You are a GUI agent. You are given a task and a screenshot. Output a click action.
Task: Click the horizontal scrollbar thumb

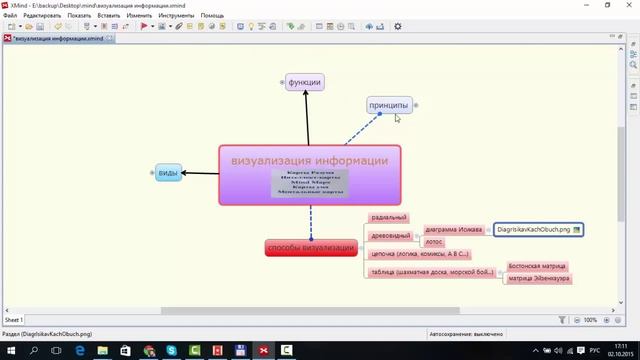click(310, 311)
